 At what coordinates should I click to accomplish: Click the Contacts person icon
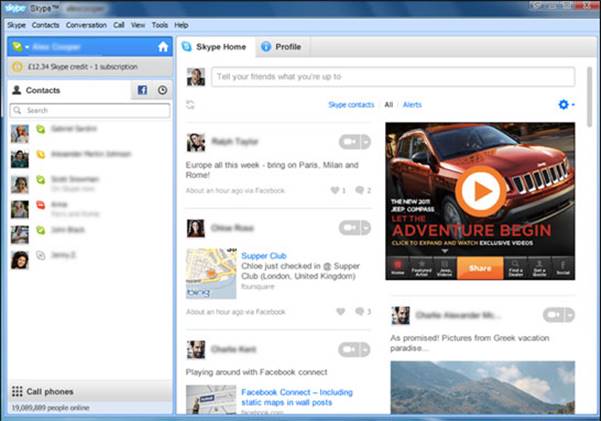(16, 90)
